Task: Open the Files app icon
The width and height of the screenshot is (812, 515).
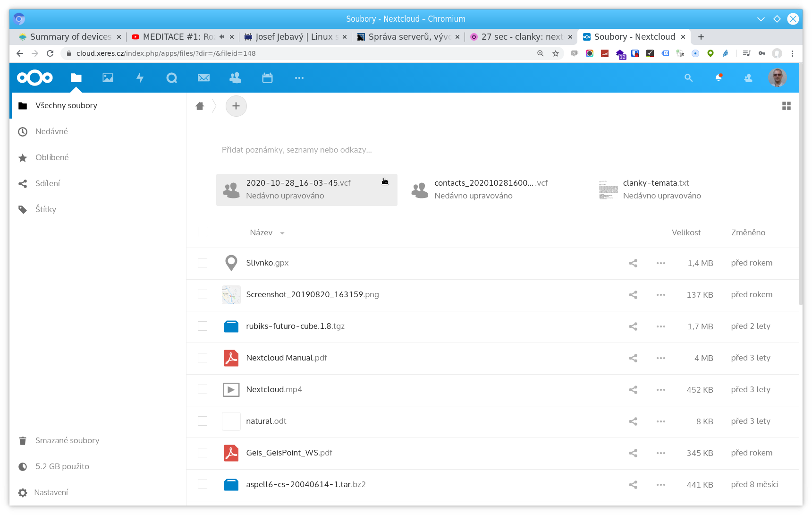Action: [x=76, y=78]
